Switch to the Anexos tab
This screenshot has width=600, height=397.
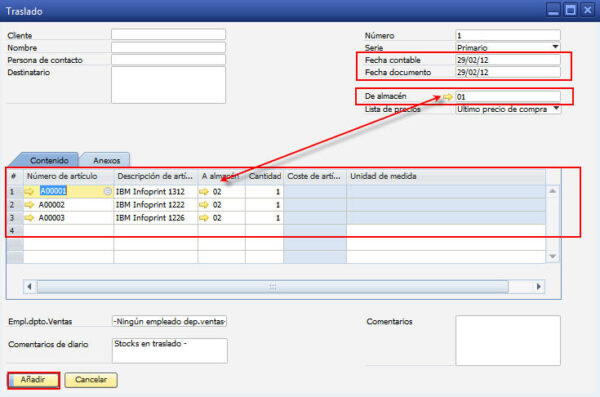click(x=107, y=160)
